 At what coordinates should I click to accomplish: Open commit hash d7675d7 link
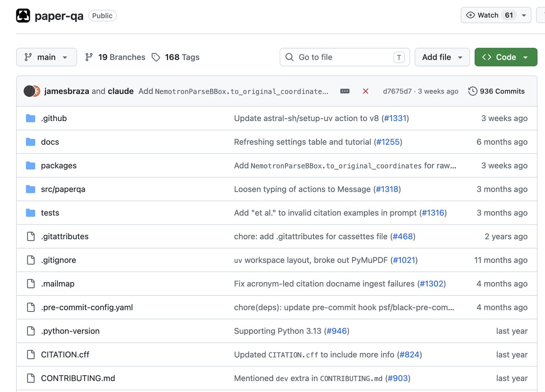[x=397, y=91]
